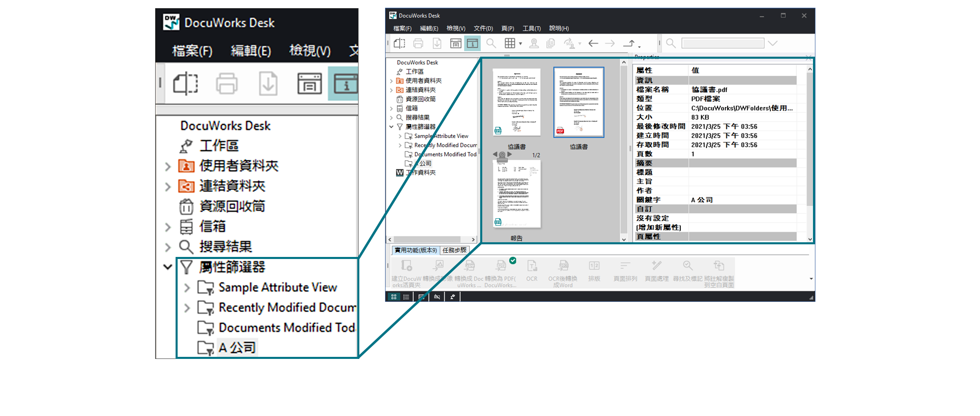This screenshot has height=416, width=980.
Task: Switch to thumbnail view in the status bar
Action: coord(394,297)
